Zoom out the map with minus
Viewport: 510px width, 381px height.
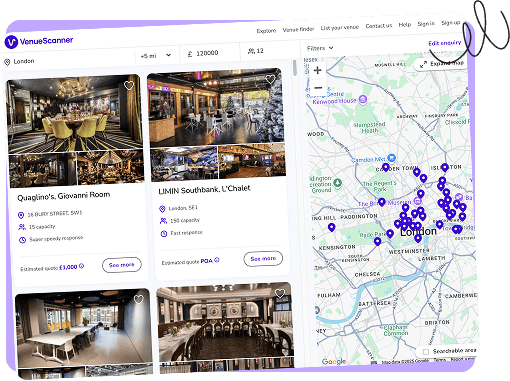point(318,88)
